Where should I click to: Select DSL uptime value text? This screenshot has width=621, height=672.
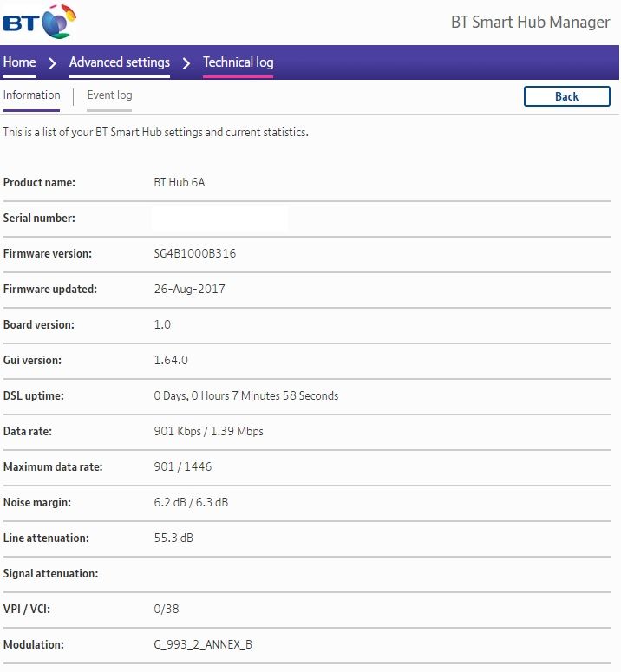coord(246,395)
